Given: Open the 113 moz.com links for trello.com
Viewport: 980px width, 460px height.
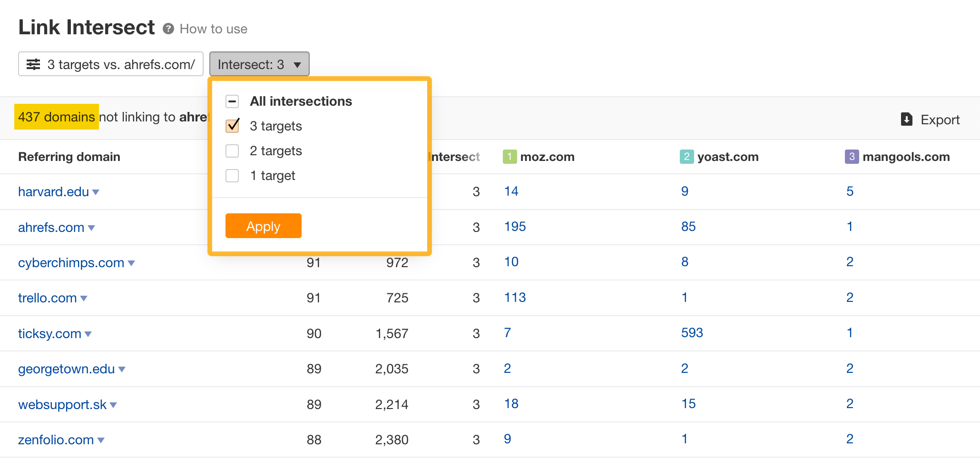Looking at the screenshot, I should (x=515, y=298).
